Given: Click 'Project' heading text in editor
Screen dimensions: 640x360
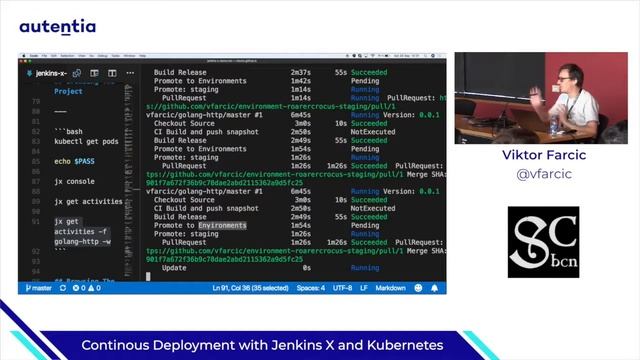Looking at the screenshot, I should pyautogui.click(x=68, y=91).
